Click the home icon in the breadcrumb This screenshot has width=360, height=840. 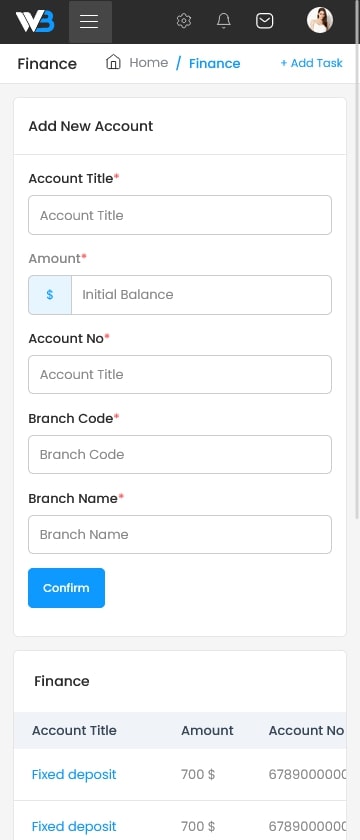(x=113, y=62)
